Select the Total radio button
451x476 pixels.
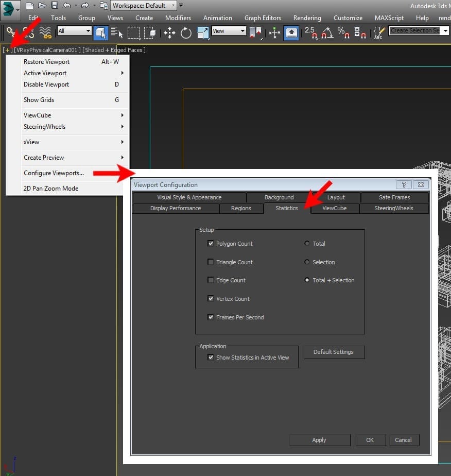(307, 243)
